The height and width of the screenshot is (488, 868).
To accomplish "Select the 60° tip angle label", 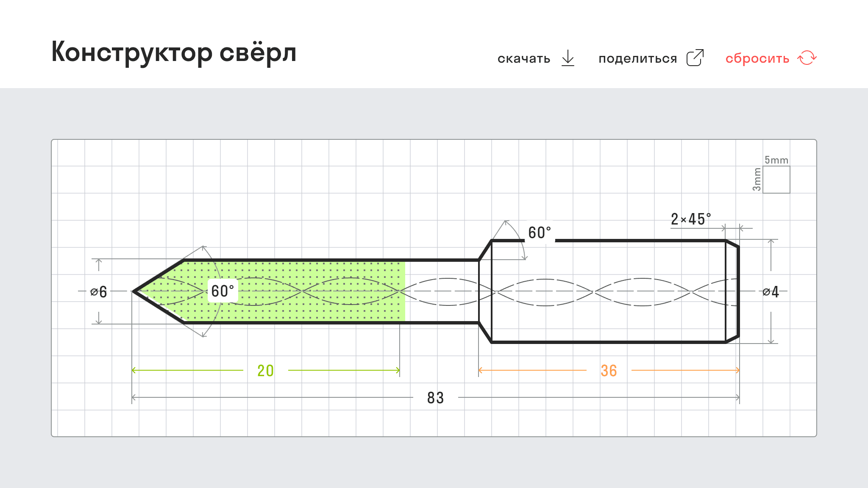I will pos(223,291).
